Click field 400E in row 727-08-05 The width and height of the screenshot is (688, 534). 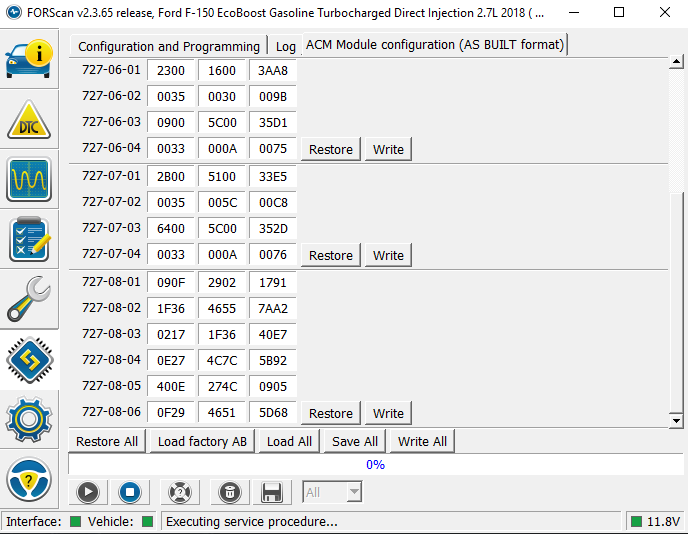coord(171,387)
